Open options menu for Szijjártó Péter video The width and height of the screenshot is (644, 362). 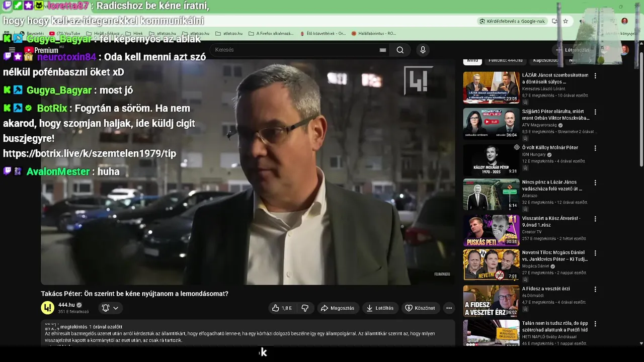click(595, 112)
